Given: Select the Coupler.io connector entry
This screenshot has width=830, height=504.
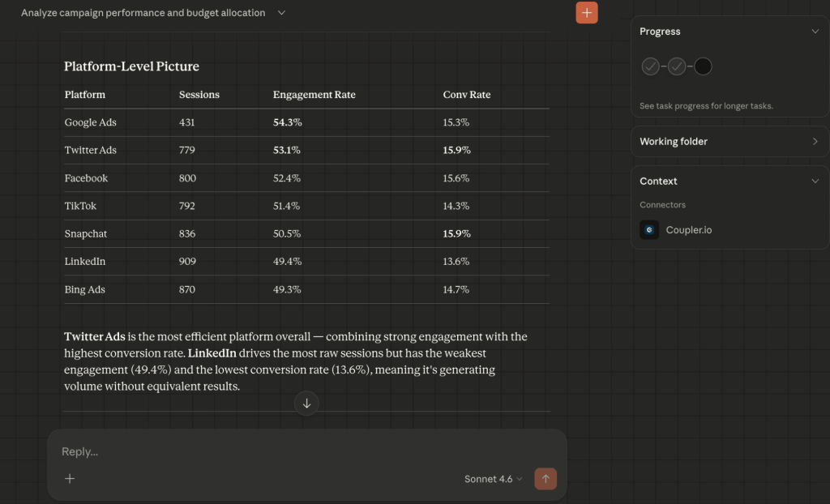Looking at the screenshot, I should pyautogui.click(x=689, y=230).
